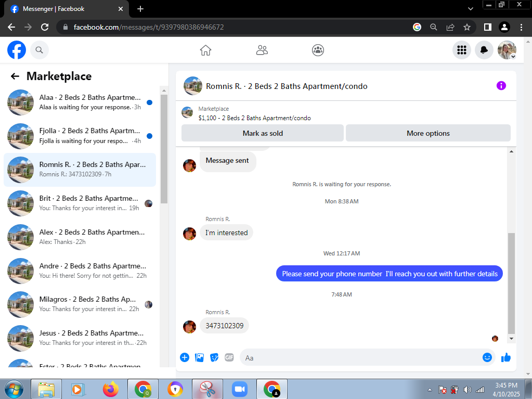Click the volume speaker tray icon
Viewport: 532px width, 399px height.
(467, 390)
